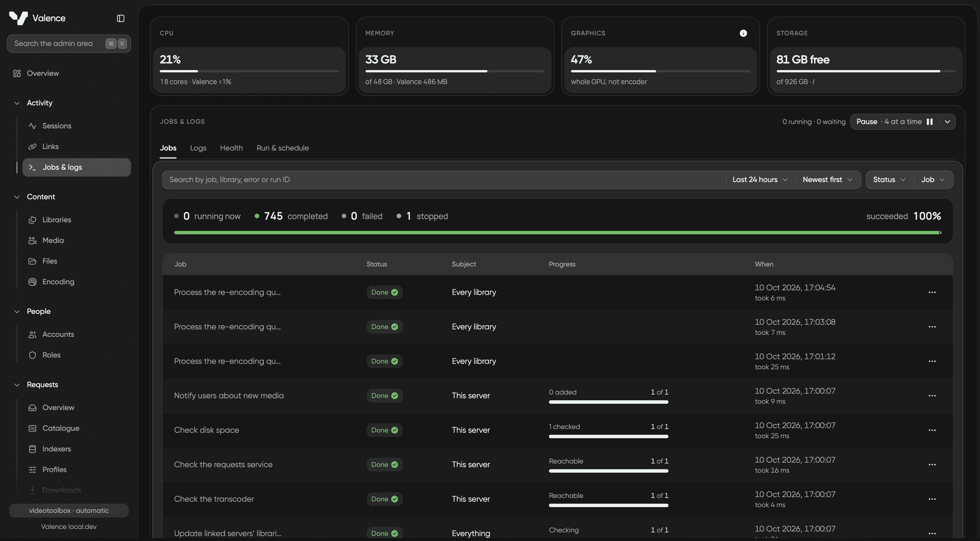Collapse the Activity section
Viewport: 980px width, 541px height.
(x=17, y=103)
